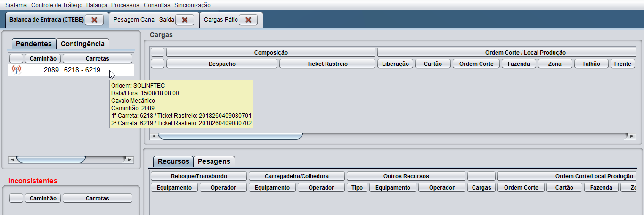This screenshot has height=215, width=644.
Task: Close the Balanca de Entrada (CTEBE) tab
Action: click(x=94, y=20)
